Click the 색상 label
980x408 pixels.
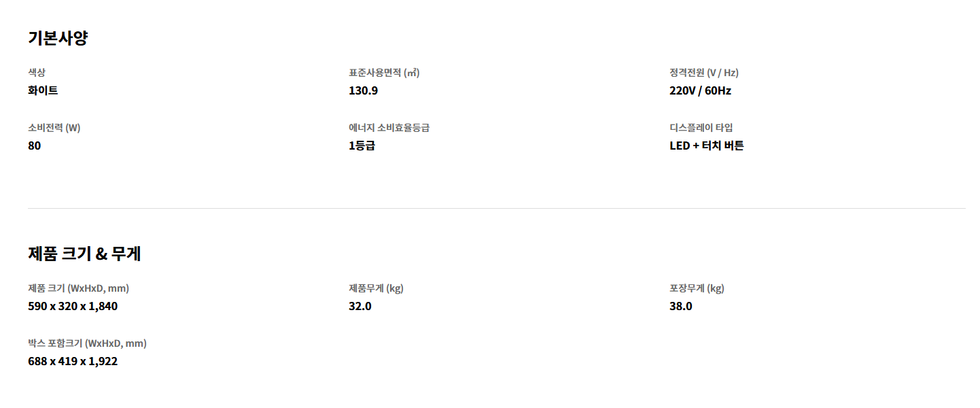pos(37,73)
